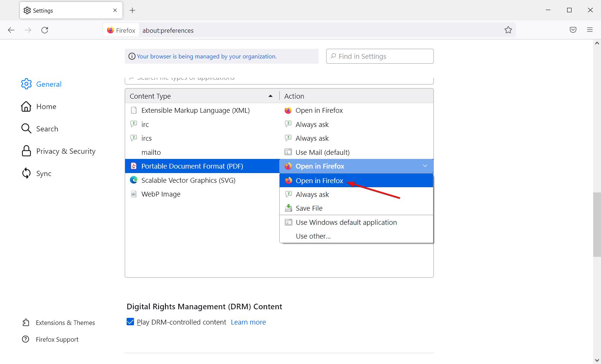Select the mailto content type row

(202, 152)
